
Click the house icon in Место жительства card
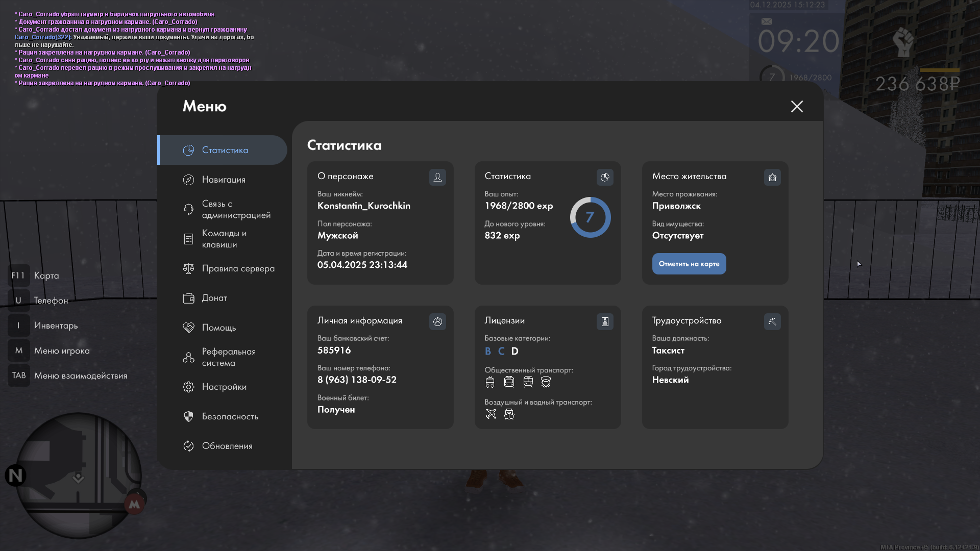tap(772, 177)
